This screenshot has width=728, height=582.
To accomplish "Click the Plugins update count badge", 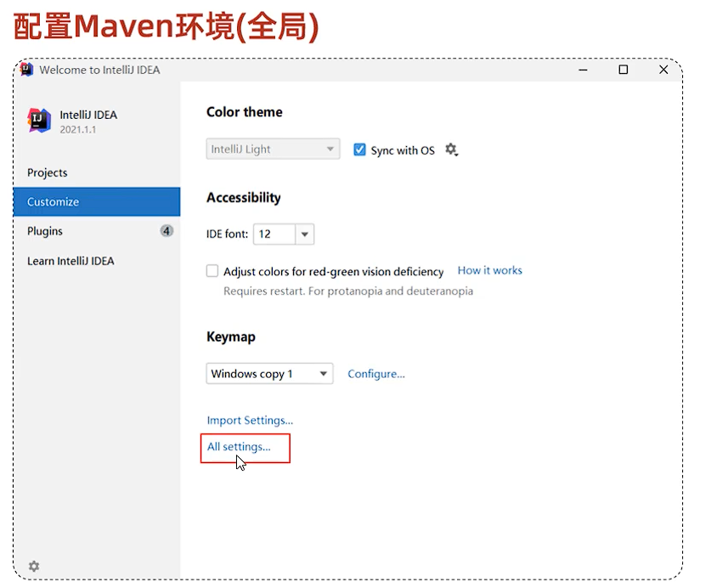I will point(166,231).
